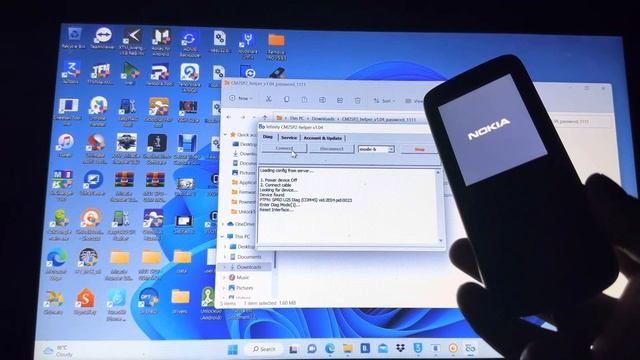Click the 'Device found' log line
The image size is (640, 360).
pos(272,195)
